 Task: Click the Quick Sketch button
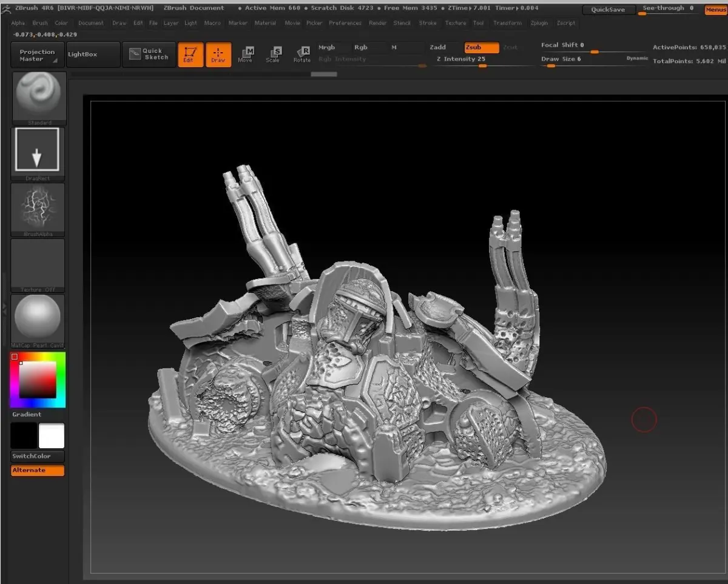(149, 55)
